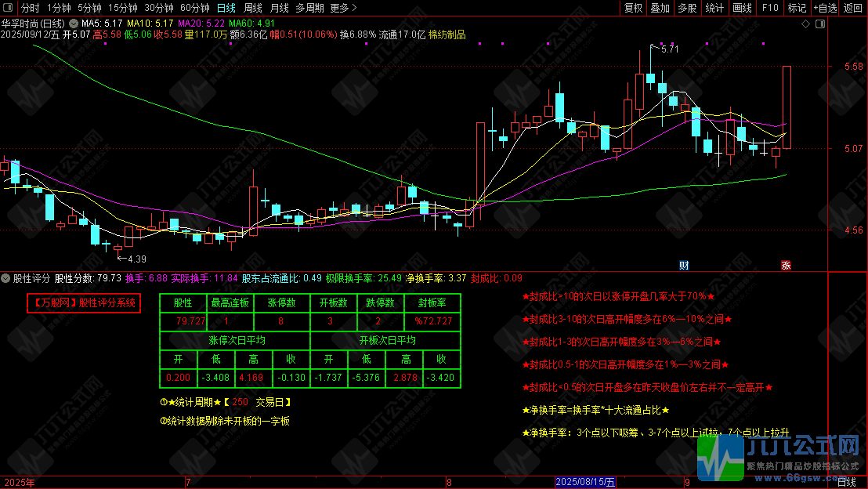Click the 4.39 low price label
Viewport: 868px width, 489px height.
coord(137,259)
